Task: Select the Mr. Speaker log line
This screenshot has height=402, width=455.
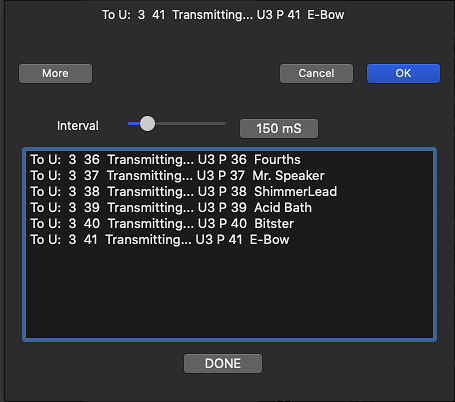Action: (177, 176)
